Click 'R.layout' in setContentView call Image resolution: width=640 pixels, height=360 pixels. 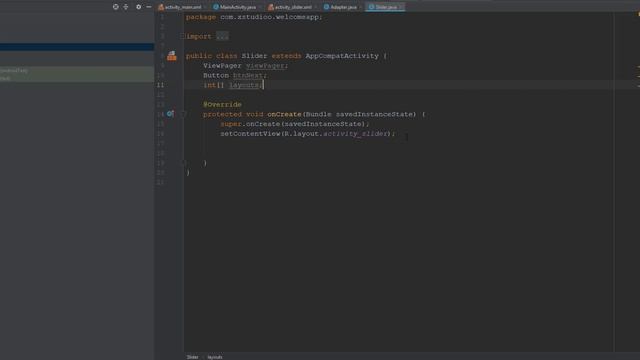coord(301,134)
